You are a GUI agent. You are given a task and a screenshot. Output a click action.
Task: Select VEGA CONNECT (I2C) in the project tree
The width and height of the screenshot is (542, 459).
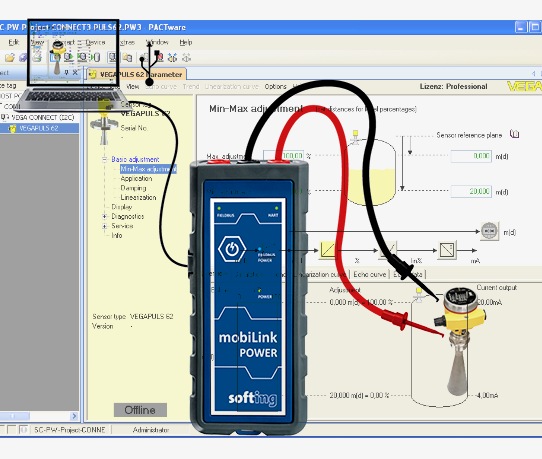[x=43, y=117]
